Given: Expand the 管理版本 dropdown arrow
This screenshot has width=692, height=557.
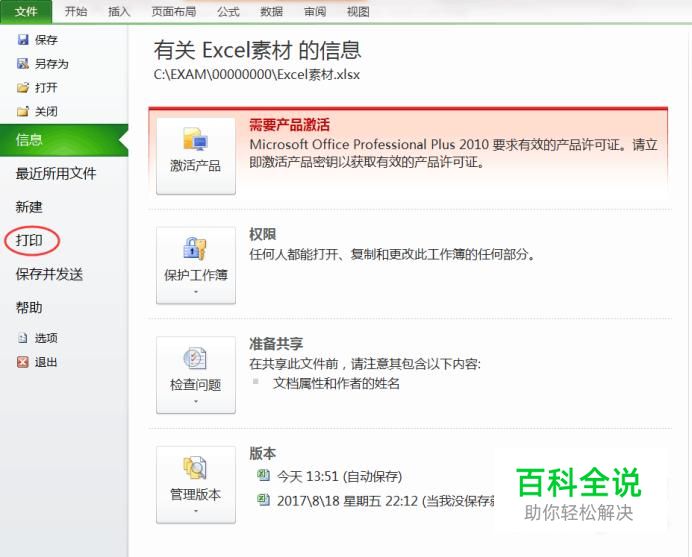Looking at the screenshot, I should [x=196, y=511].
